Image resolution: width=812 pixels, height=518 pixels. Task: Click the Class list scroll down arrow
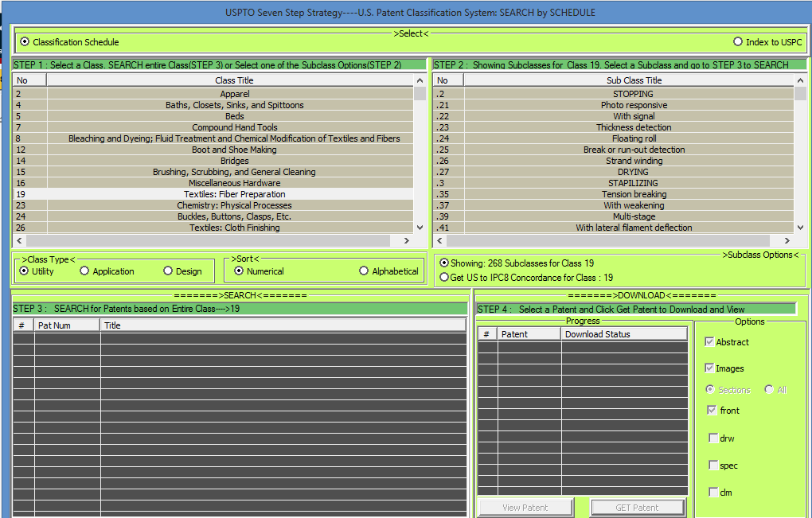pyautogui.click(x=420, y=228)
